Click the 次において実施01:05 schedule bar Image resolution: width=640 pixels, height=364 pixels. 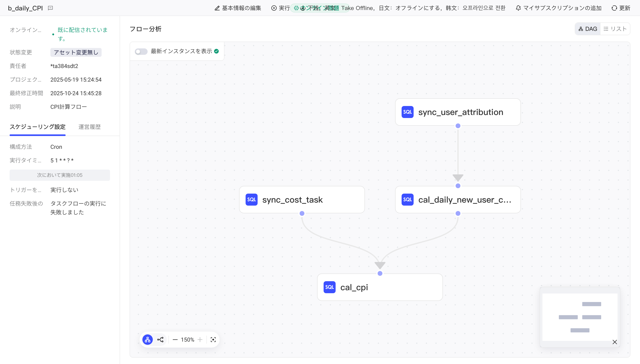[x=60, y=175]
